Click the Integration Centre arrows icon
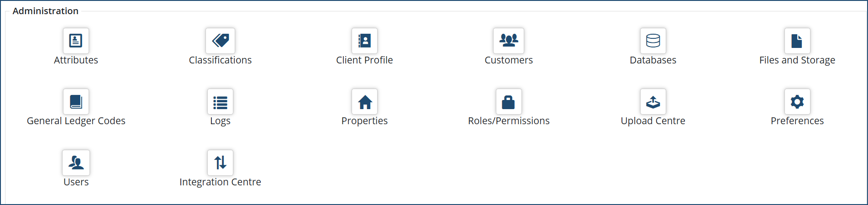The width and height of the screenshot is (868, 205). tap(220, 163)
